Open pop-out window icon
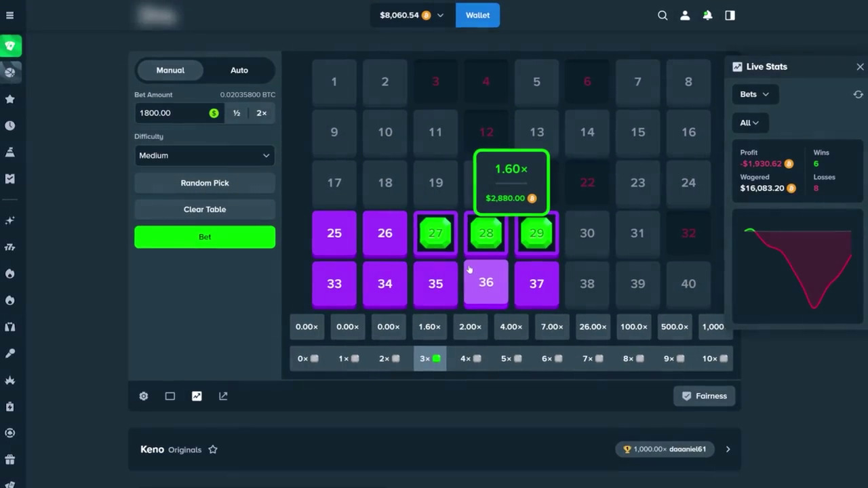Viewport: 868px width, 488px height. [x=223, y=396]
